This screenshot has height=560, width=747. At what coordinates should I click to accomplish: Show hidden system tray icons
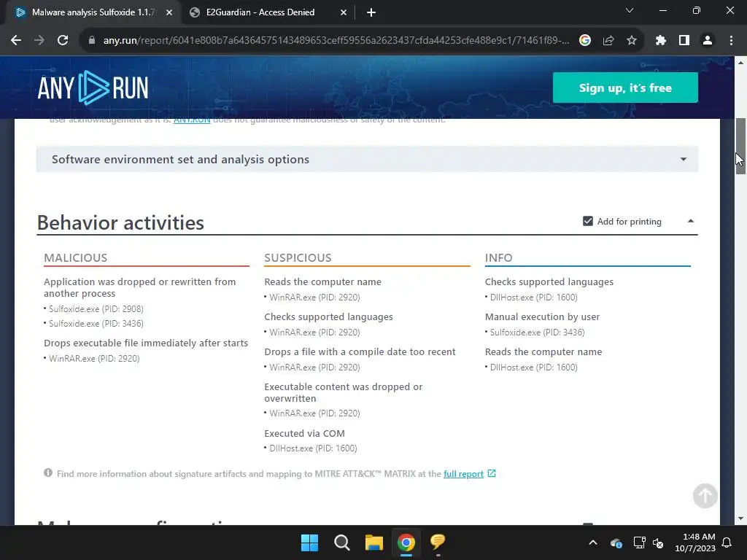pyautogui.click(x=593, y=542)
